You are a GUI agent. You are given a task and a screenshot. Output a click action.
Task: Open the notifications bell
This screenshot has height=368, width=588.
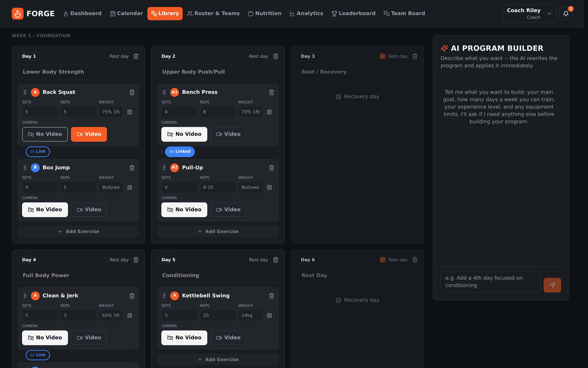click(566, 14)
